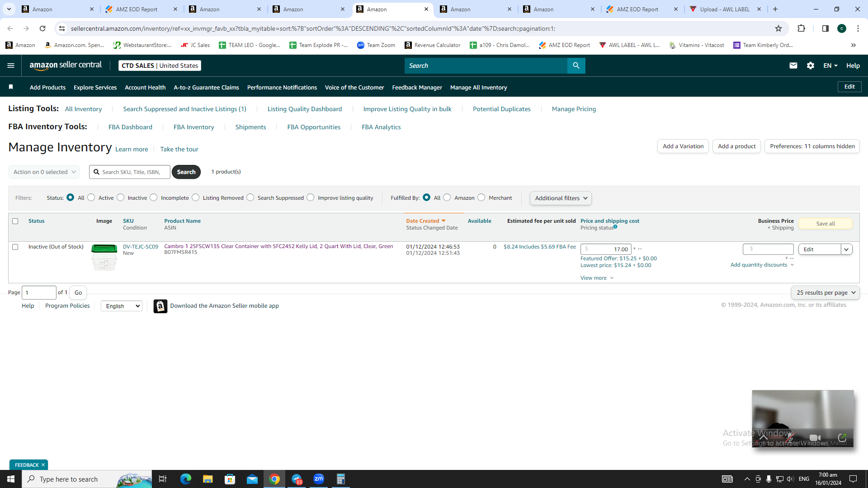Image resolution: width=868 pixels, height=488 pixels.
Task: Open the 25 results per page dropdown
Action: [826, 292]
